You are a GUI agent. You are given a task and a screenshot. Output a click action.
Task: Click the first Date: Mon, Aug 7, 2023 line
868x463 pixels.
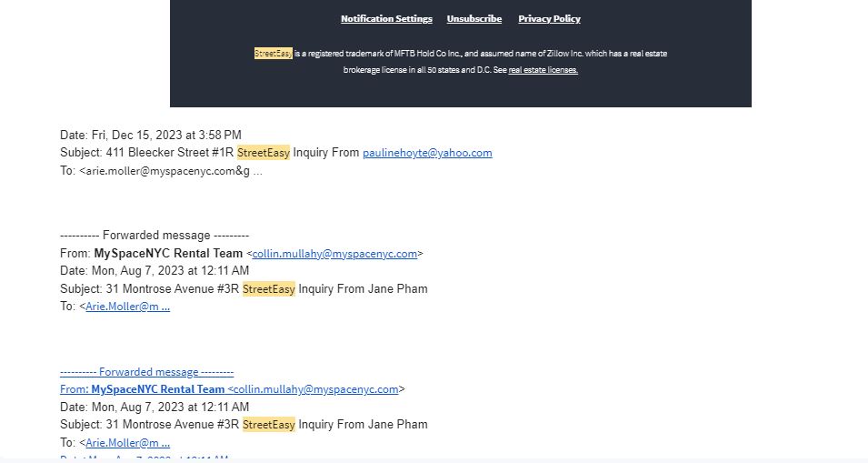click(x=155, y=271)
